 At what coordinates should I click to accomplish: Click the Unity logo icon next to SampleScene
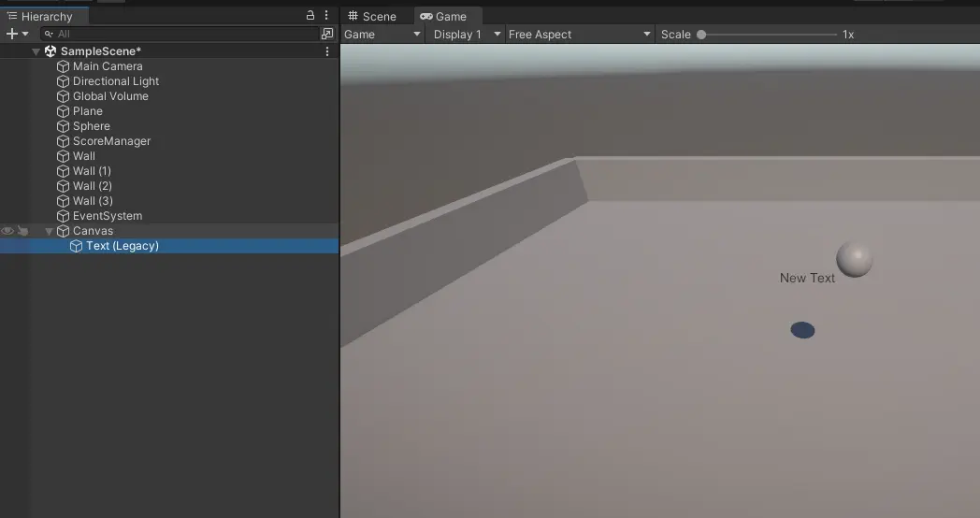(x=50, y=51)
